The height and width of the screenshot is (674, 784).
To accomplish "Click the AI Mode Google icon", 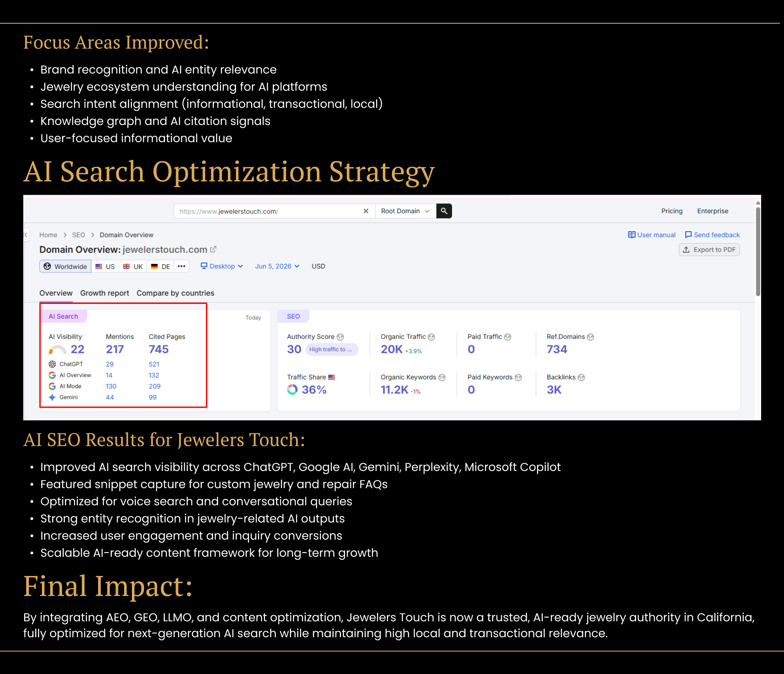I will 52,386.
